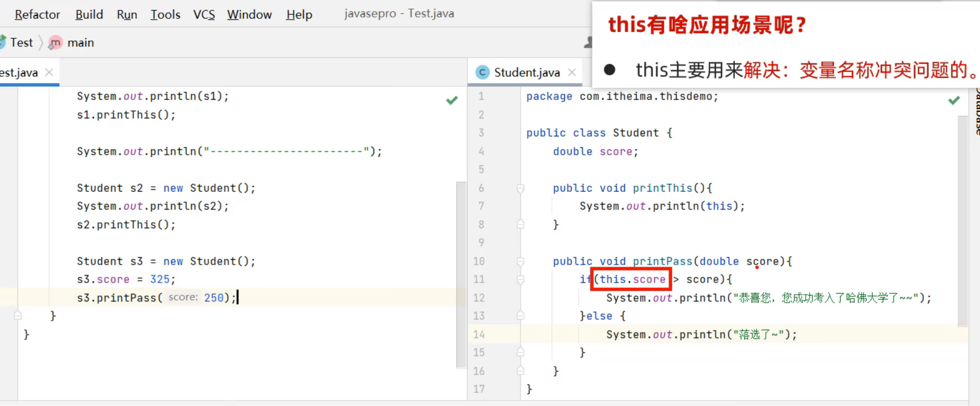Click line number 10 in Student.java gutter
The image size is (980, 406).
tap(479, 261)
